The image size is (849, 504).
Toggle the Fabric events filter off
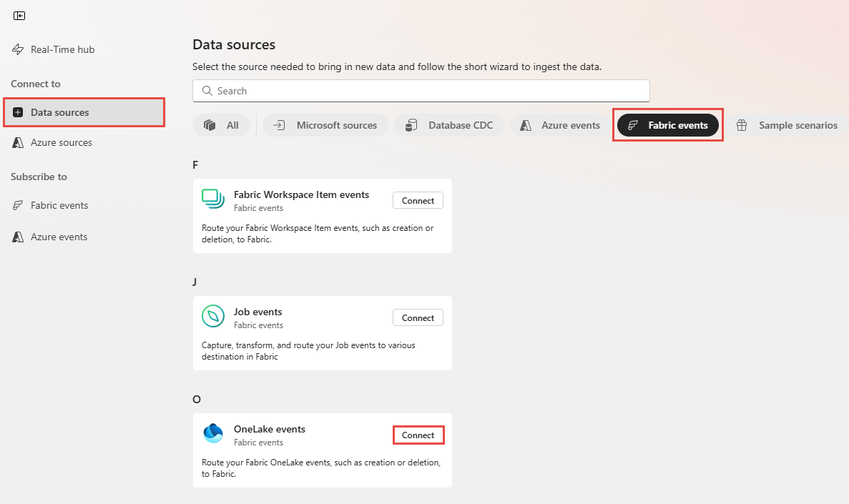[667, 125]
